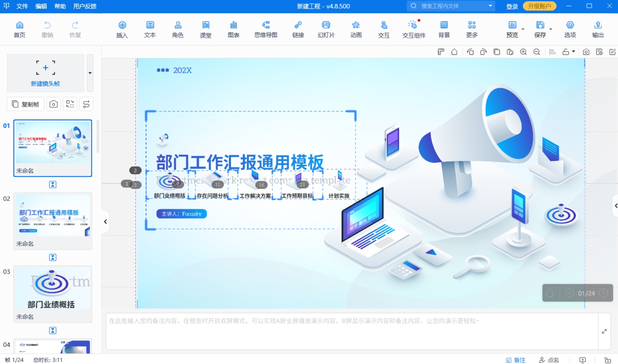
Task: Click the align objects icon
Action: (x=552, y=52)
